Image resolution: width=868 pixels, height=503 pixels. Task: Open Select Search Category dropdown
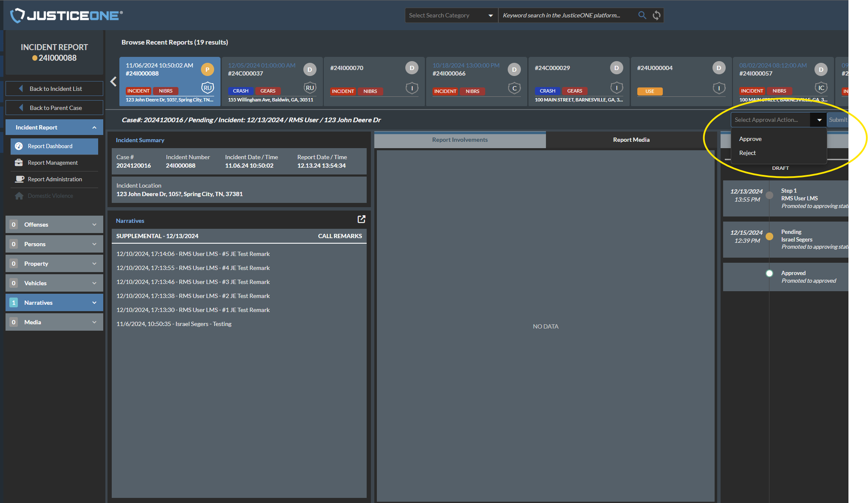pos(451,15)
